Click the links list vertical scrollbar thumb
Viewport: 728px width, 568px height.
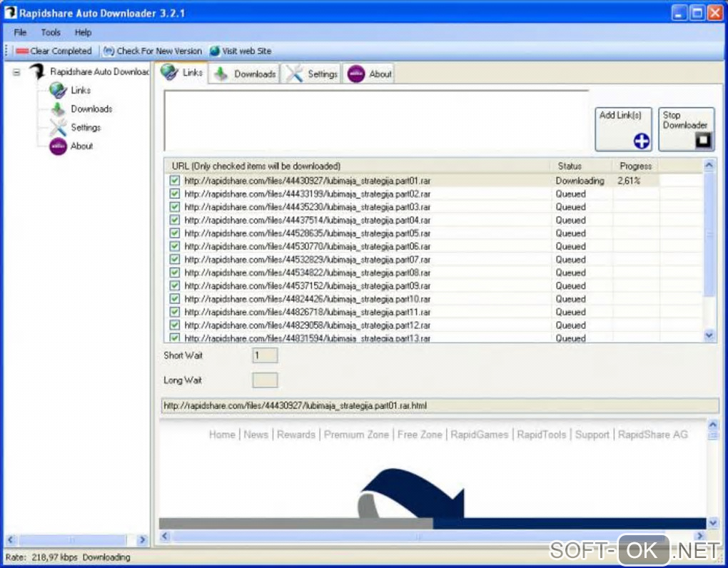[x=709, y=235]
